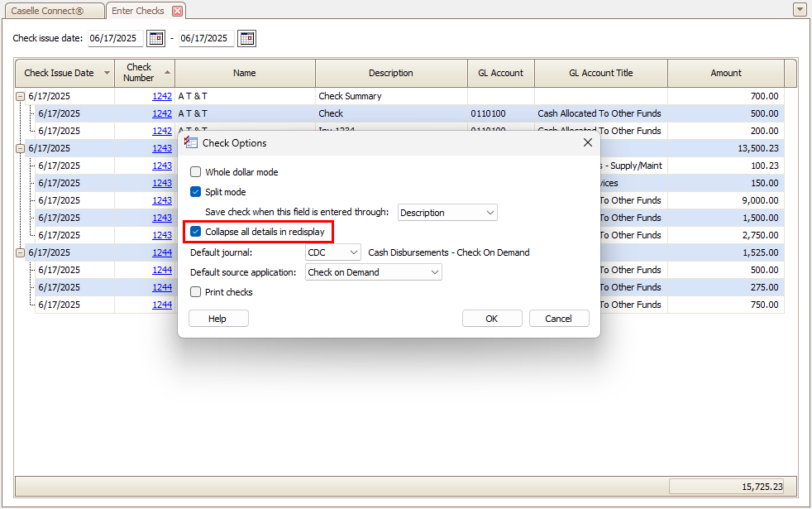Viewport: 812px width, 509px height.
Task: Close the Check Options dialog
Action: 588,142
